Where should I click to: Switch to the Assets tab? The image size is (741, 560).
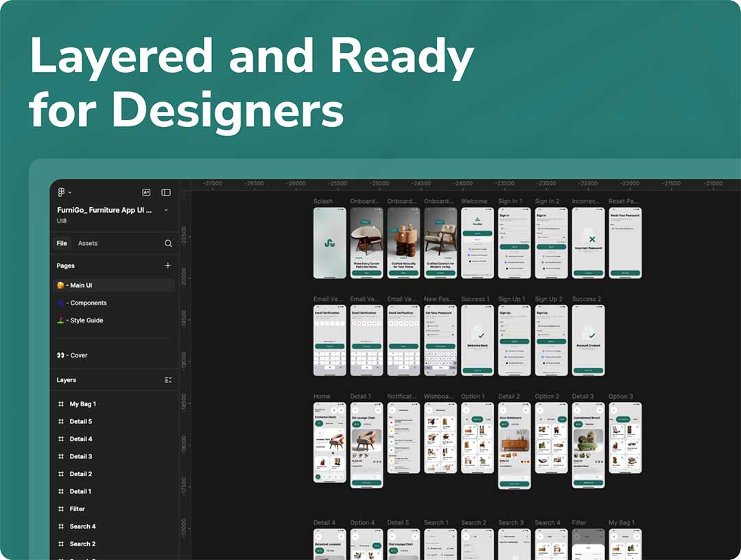88,244
